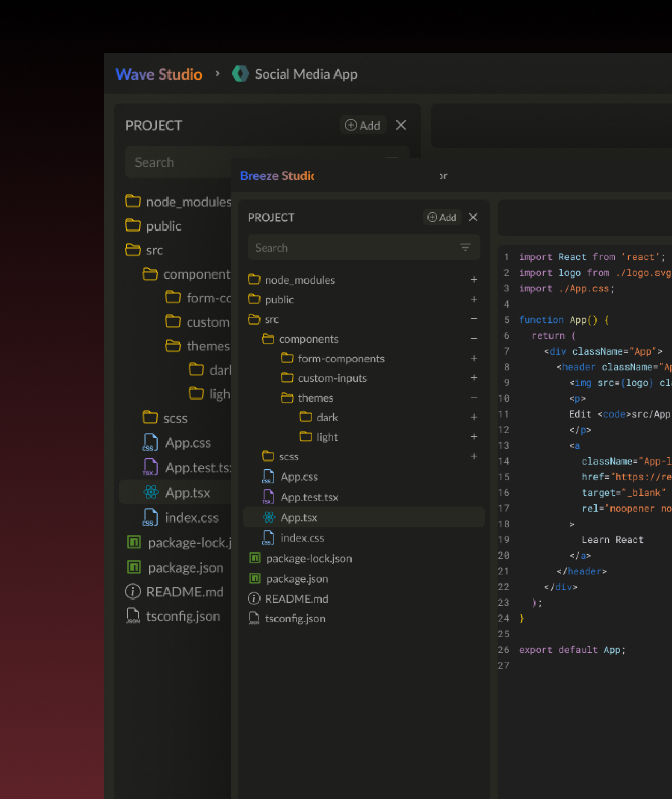The width and height of the screenshot is (672, 799).
Task: Click the components folder icon in Breeze Studio
Action: [268, 339]
